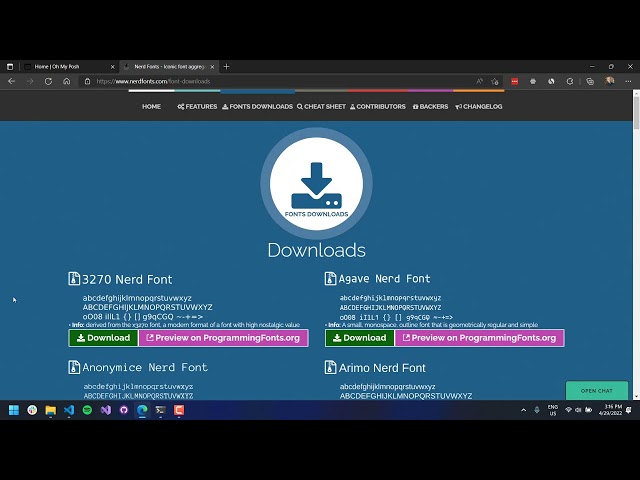Open the CHANGELOG nav item

(478, 107)
